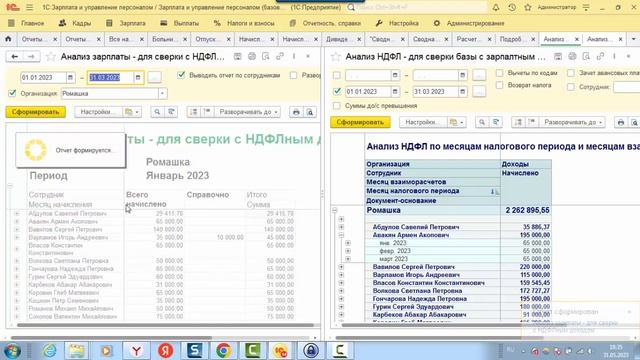
Task: Open Google Chrome from the taskbar
Action: point(223,350)
